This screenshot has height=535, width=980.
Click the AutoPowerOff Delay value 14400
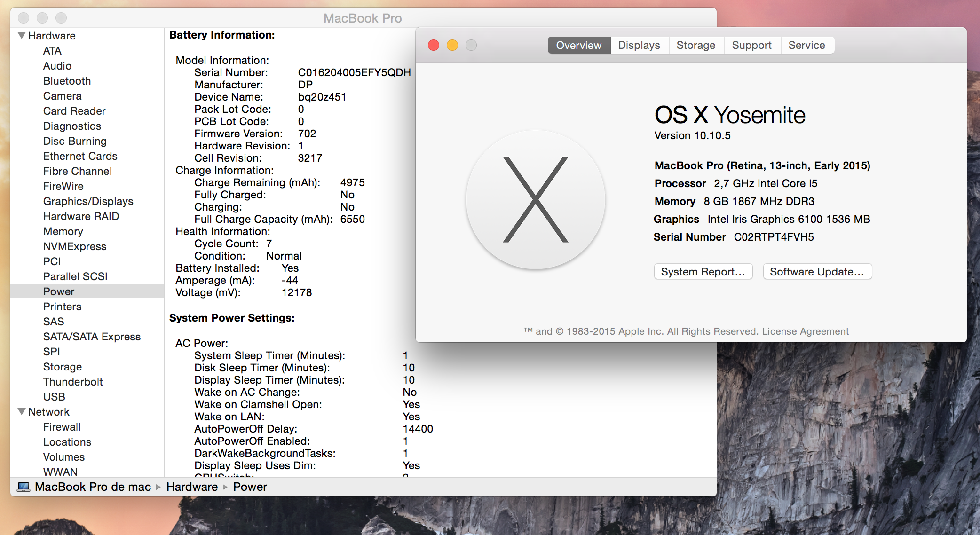pos(418,429)
